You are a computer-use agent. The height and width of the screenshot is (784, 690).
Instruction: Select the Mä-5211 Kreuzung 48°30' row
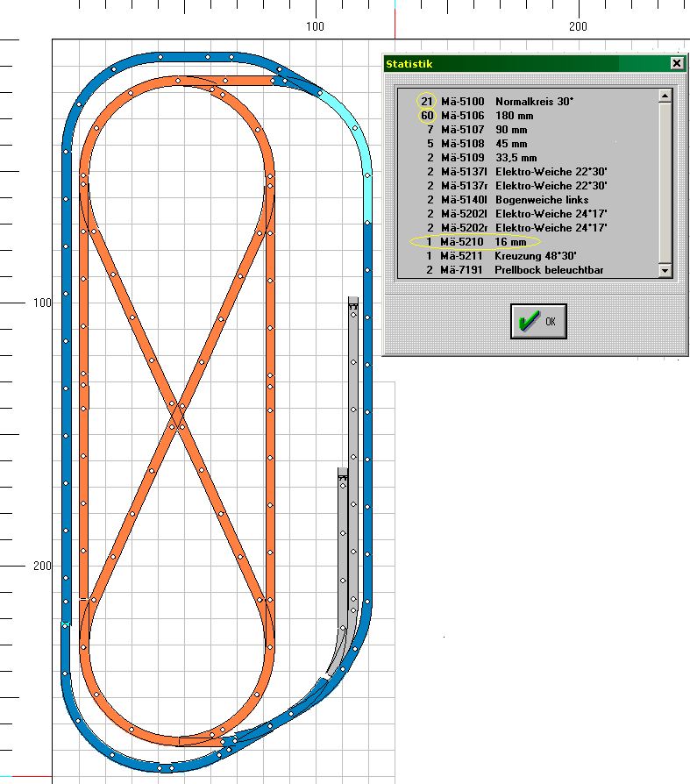(x=526, y=255)
